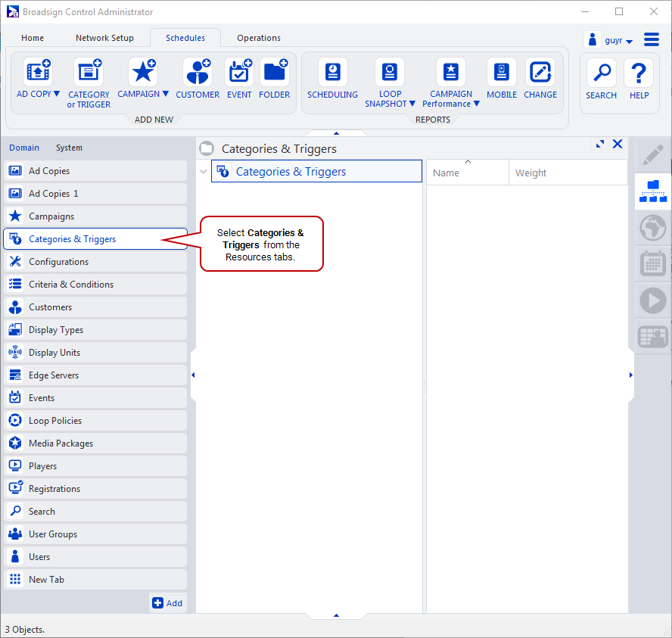Open the Players resource tab

pyautogui.click(x=95, y=466)
